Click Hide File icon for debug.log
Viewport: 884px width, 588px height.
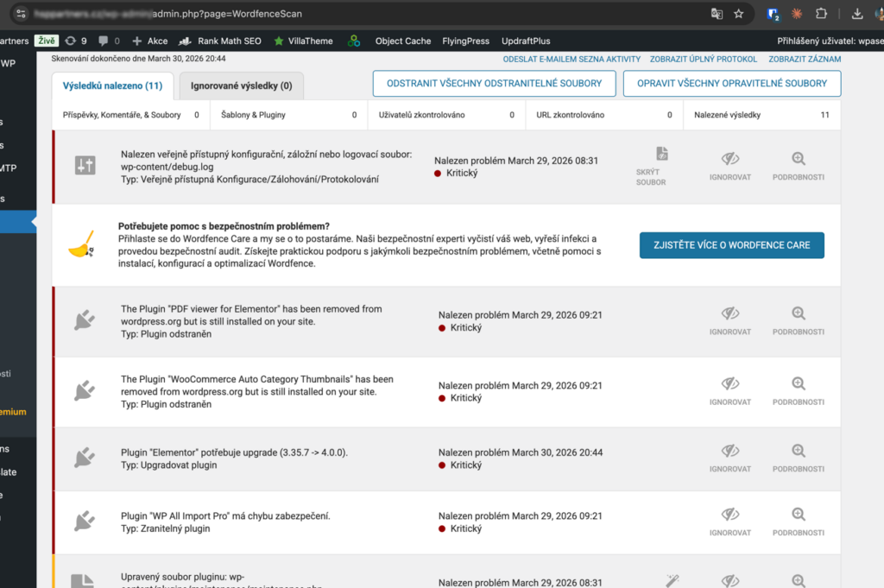(661, 154)
